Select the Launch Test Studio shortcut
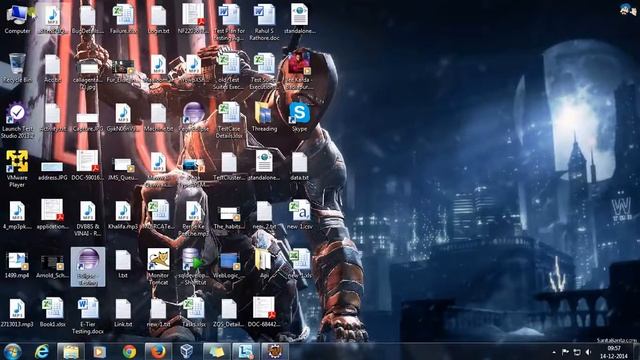Viewport: 640px width, 360px height. [x=17, y=120]
